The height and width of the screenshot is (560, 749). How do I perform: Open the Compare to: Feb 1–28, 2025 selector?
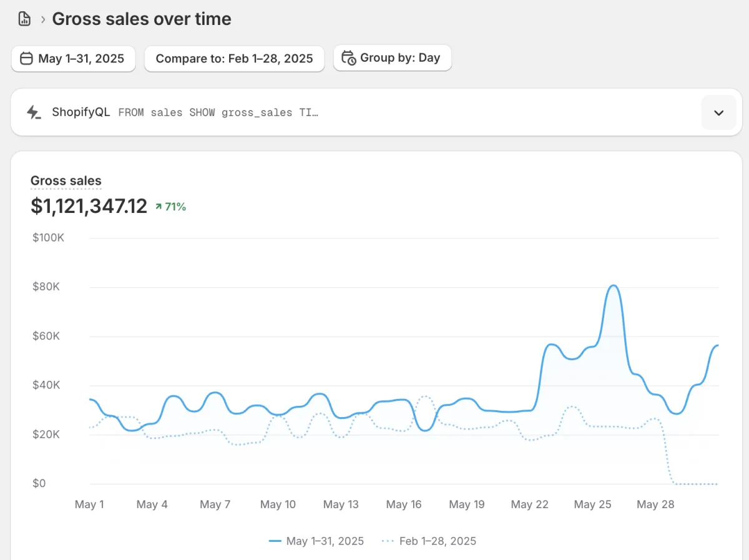coord(234,59)
